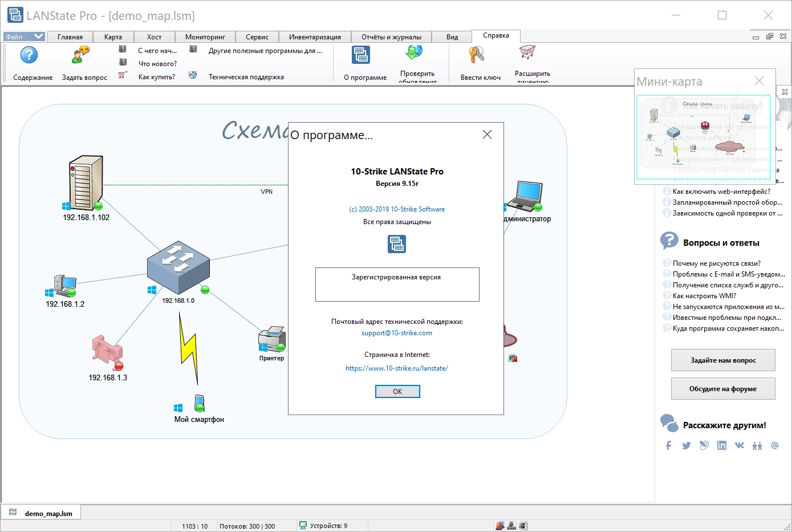Viewport: 792px width, 532px height.
Task: Share via Twitter icon
Action: click(x=687, y=445)
